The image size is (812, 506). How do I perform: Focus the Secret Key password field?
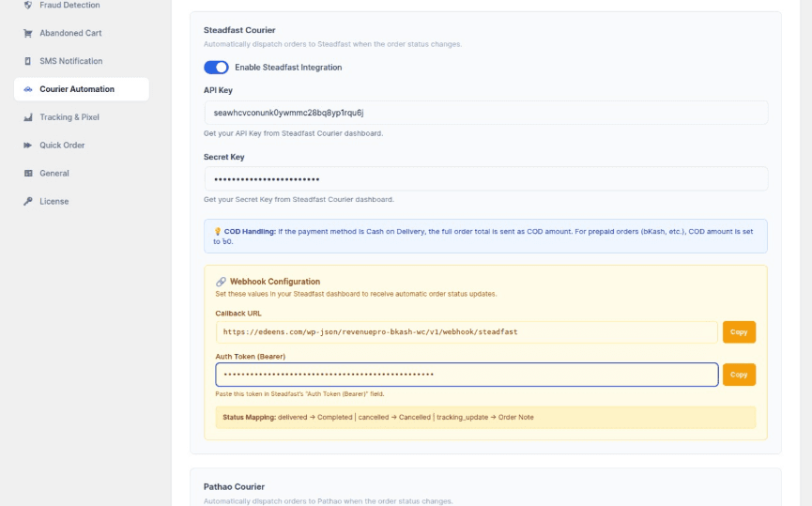485,179
